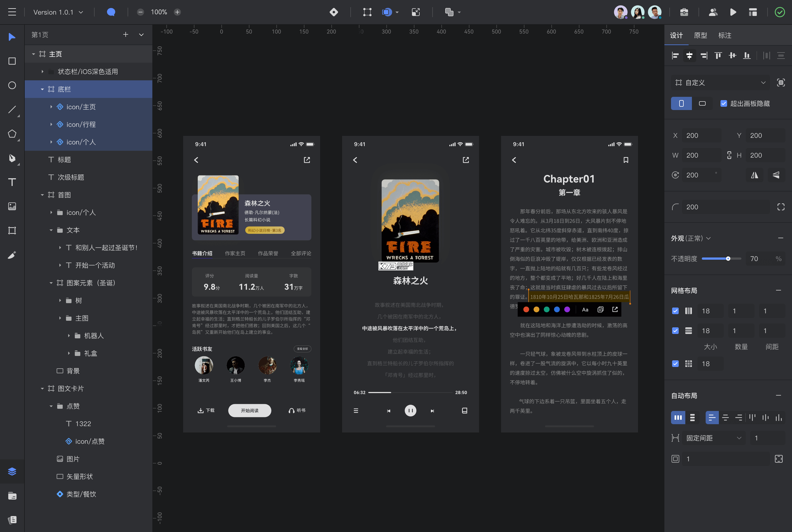Select vertical auto layout direction
The image size is (792, 532).
[692, 418]
